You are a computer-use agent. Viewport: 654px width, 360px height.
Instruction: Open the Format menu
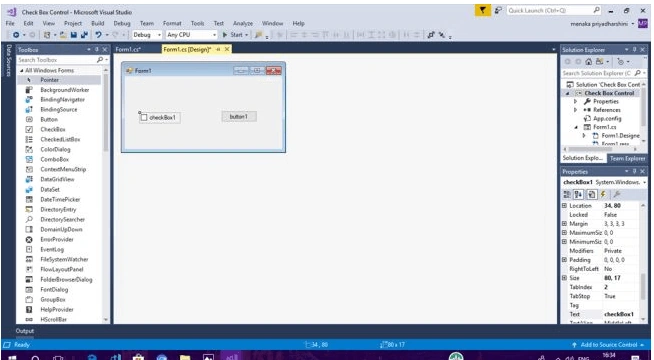point(172,23)
